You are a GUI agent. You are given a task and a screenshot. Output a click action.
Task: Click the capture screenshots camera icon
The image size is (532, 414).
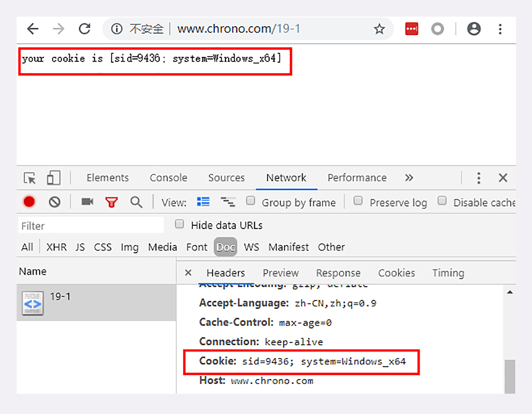(88, 202)
